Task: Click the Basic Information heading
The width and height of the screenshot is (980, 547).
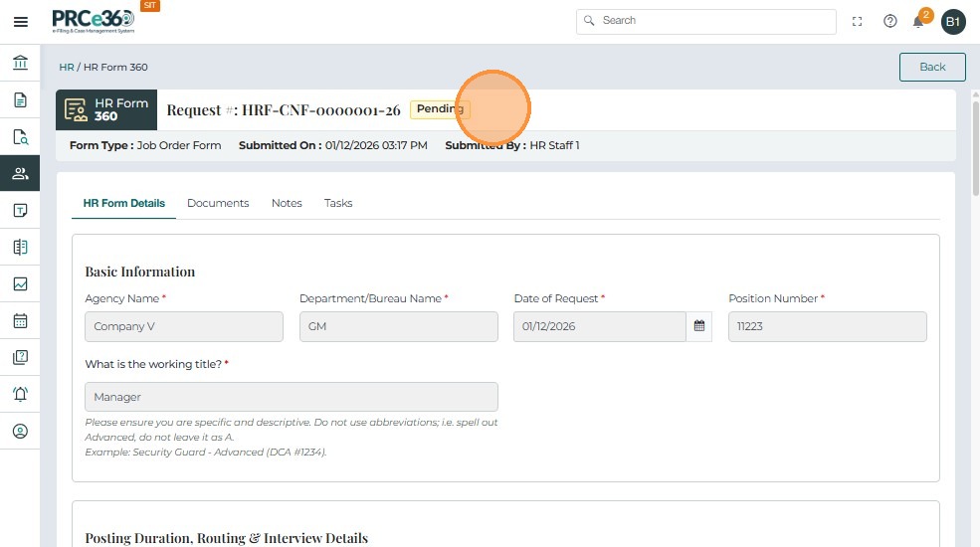Action: 140,272
